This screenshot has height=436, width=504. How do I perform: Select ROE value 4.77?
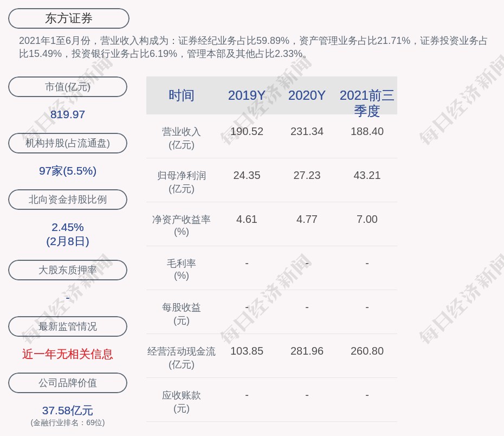click(307, 219)
